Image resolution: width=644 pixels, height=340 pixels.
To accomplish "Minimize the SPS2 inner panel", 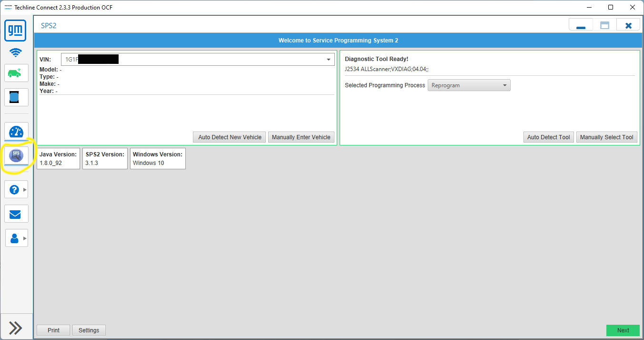I will pyautogui.click(x=581, y=26).
